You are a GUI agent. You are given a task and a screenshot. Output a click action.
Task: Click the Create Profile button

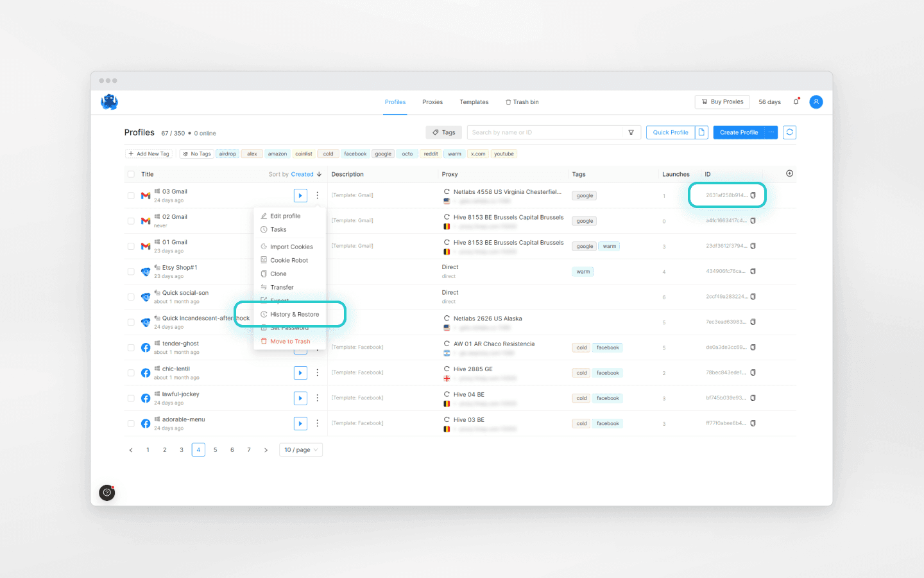pos(739,132)
